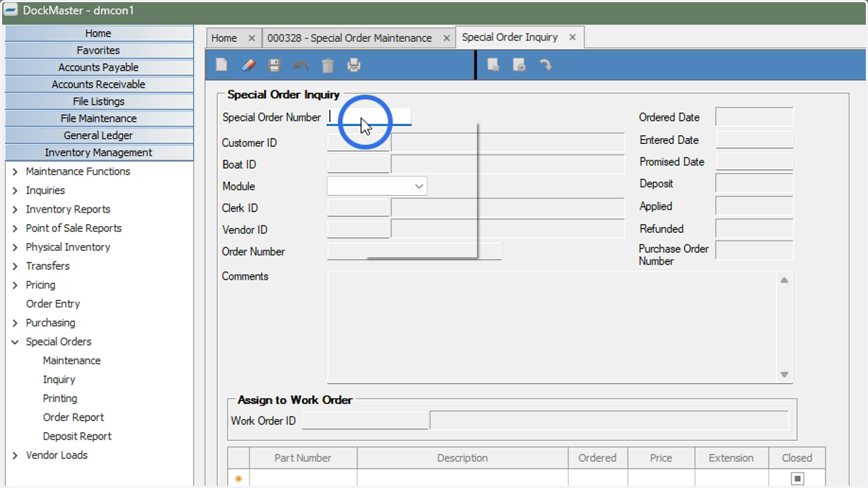
Task: Click the Work Order ID field
Action: pos(365,421)
